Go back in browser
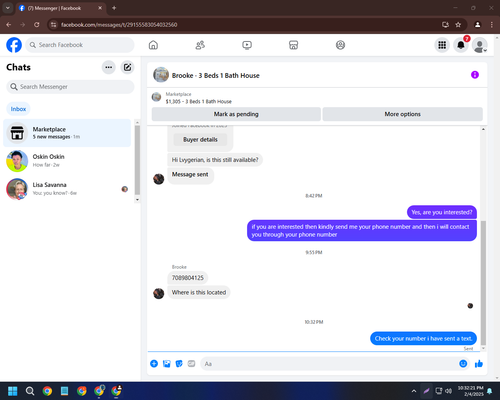The height and width of the screenshot is (400, 500). point(9,25)
